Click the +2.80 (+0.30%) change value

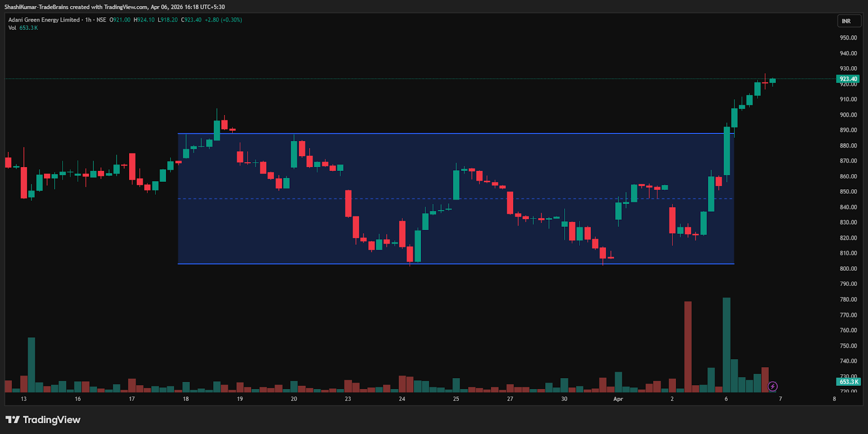click(x=224, y=20)
